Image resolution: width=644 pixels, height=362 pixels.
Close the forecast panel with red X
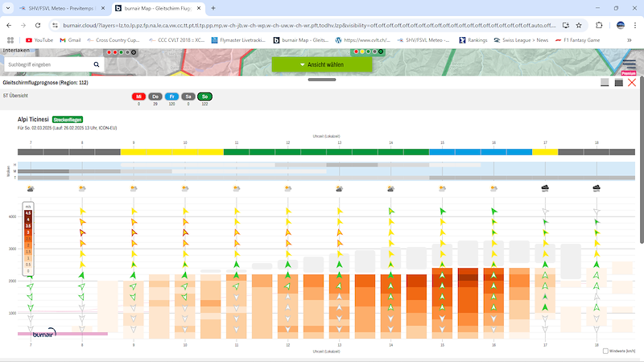pyautogui.click(x=632, y=83)
